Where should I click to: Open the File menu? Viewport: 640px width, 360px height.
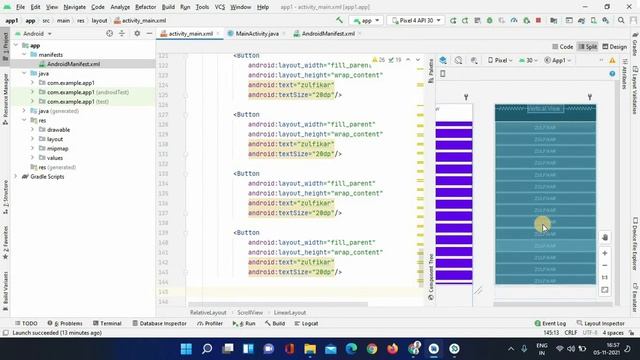point(20,7)
